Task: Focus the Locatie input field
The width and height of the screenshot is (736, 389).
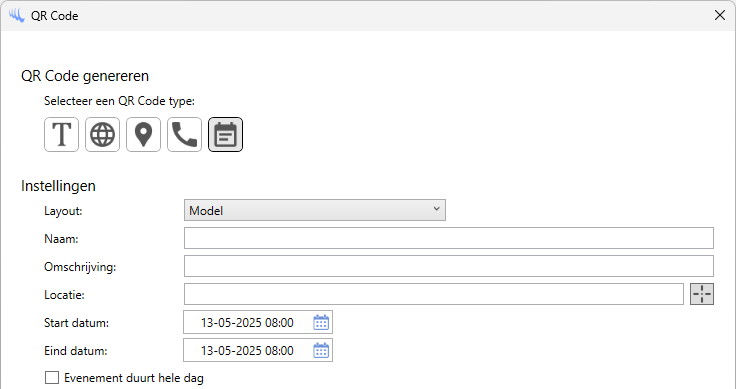Action: coord(434,294)
